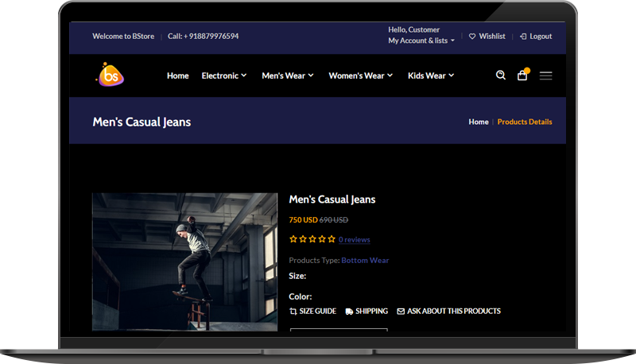Image resolution: width=636 pixels, height=364 pixels.
Task: Select the fifth rating star
Action: click(x=332, y=239)
